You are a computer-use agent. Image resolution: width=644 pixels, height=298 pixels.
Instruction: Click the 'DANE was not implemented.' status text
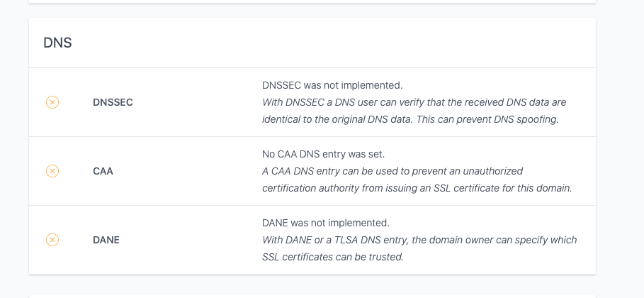tap(326, 223)
